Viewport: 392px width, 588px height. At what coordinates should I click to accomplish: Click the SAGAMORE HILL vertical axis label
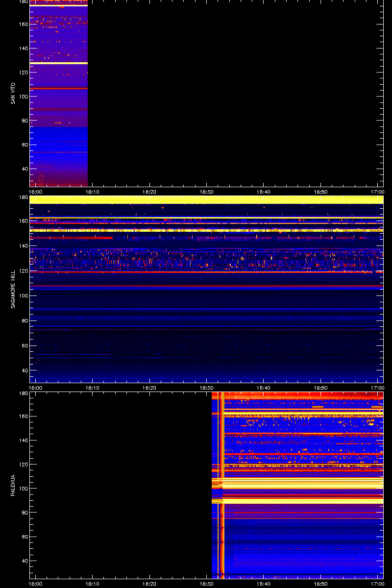click(x=13, y=289)
